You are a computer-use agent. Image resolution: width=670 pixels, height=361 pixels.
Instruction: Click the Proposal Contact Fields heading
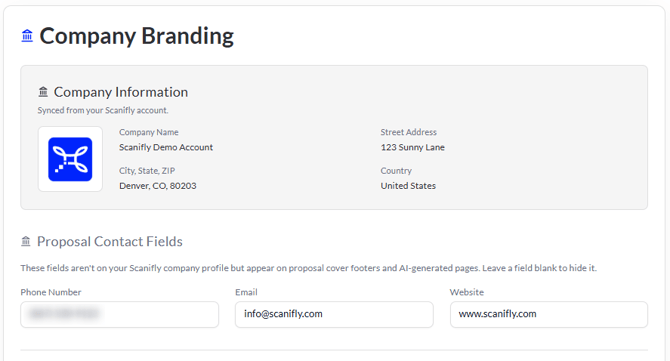(x=110, y=241)
